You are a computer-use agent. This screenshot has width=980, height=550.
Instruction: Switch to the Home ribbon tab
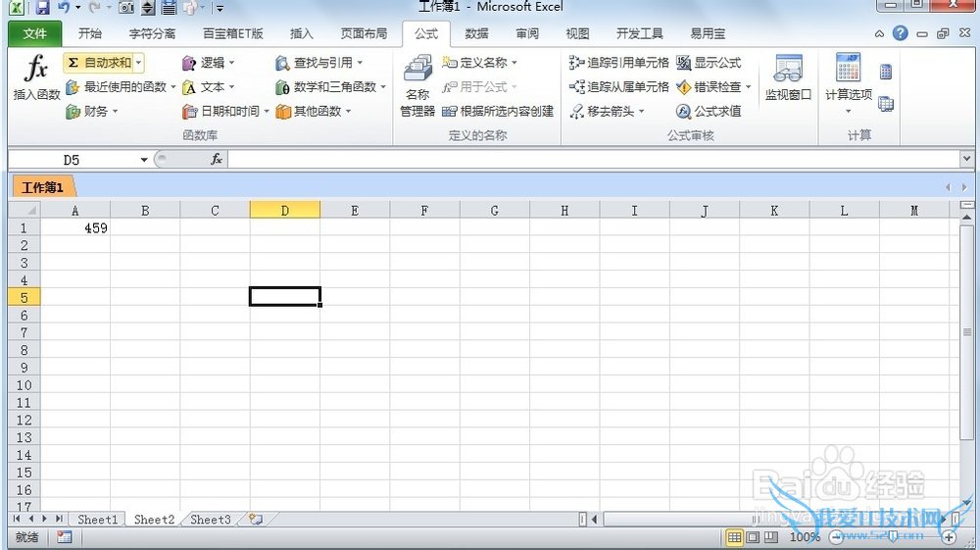click(90, 33)
